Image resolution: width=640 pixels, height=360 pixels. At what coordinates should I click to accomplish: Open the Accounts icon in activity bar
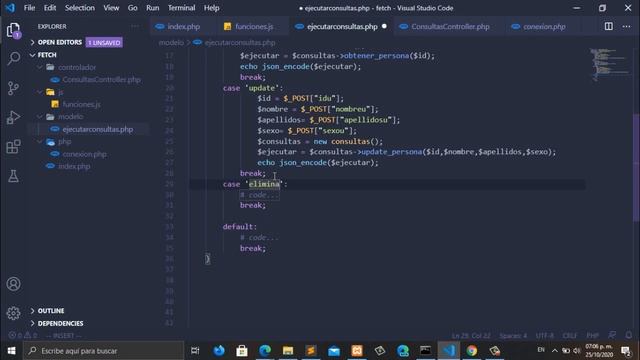click(x=13, y=284)
